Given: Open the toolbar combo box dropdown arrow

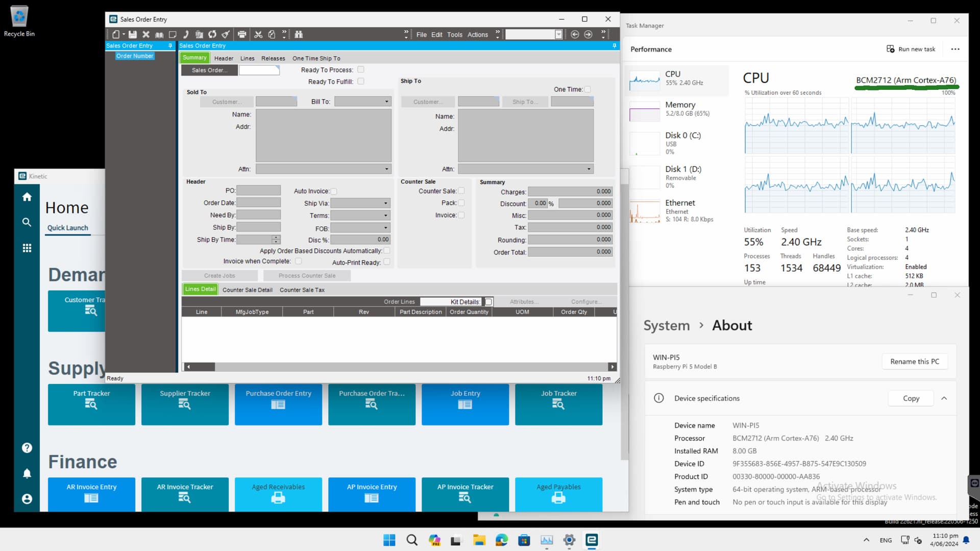Looking at the screenshot, I should point(558,34).
